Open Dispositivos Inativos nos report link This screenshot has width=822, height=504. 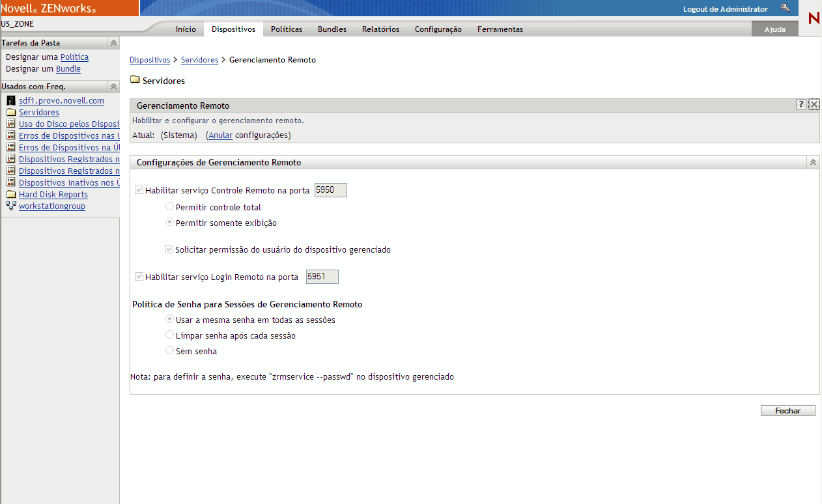pyautogui.click(x=69, y=183)
